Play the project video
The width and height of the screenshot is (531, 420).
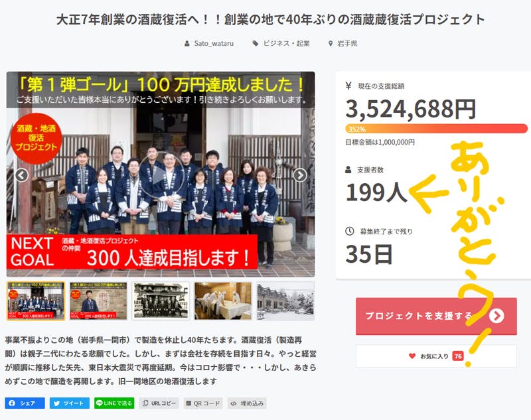coord(162,175)
